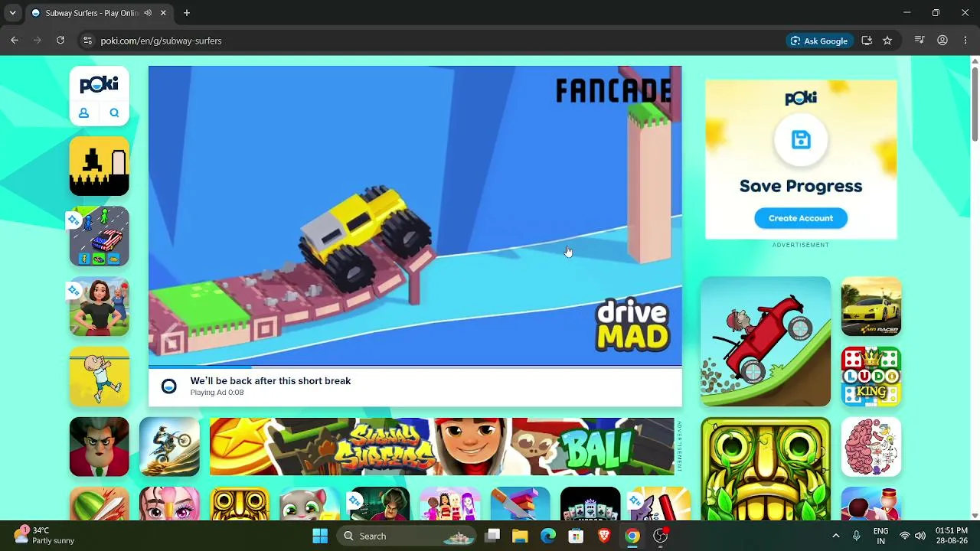Switch to Chrome on the taskbar

click(x=632, y=536)
